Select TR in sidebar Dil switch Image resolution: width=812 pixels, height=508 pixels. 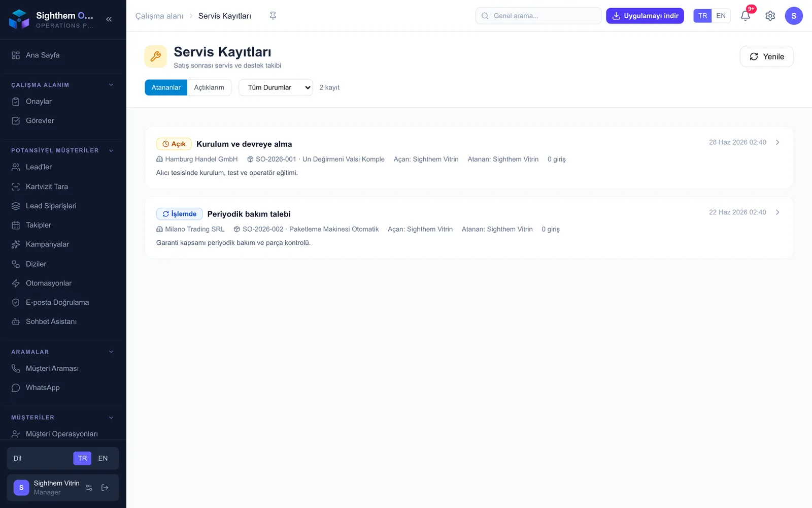(83, 458)
